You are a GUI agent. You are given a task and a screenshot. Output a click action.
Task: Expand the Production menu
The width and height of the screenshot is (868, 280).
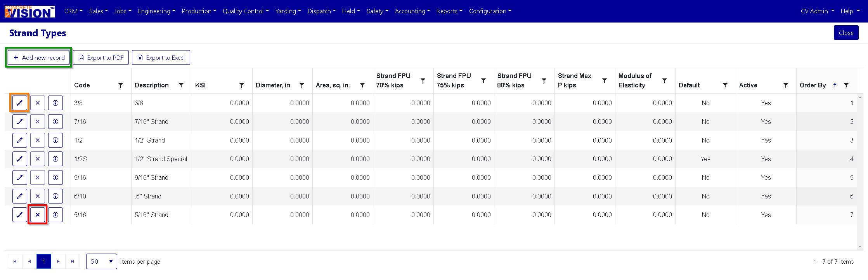199,11
